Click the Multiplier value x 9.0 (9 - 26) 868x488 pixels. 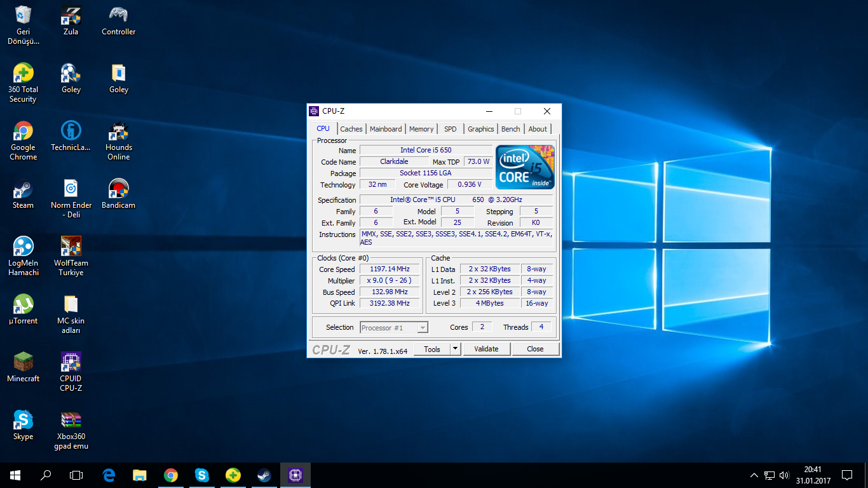tap(390, 280)
